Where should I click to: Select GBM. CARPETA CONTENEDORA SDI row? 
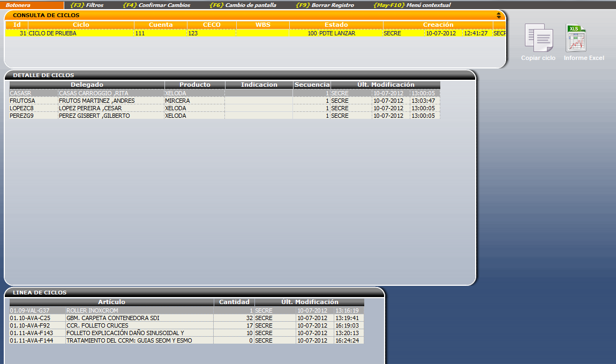pyautogui.click(x=112, y=318)
